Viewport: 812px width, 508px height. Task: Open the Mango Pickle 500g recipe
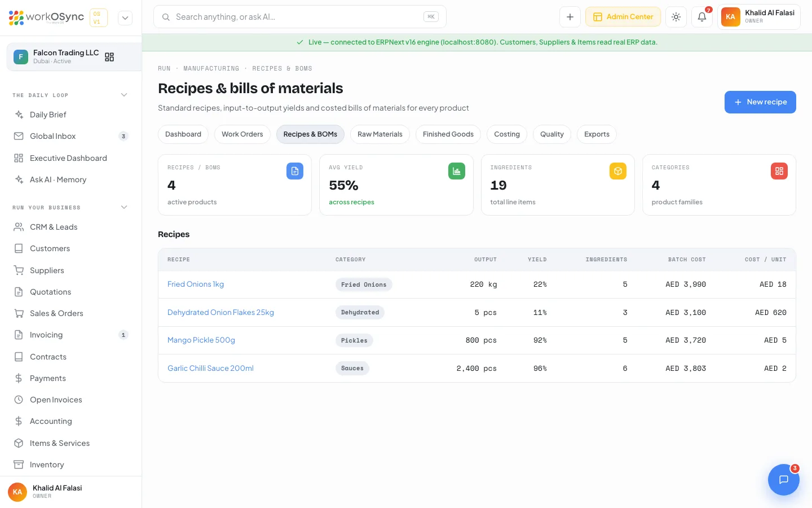(201, 340)
